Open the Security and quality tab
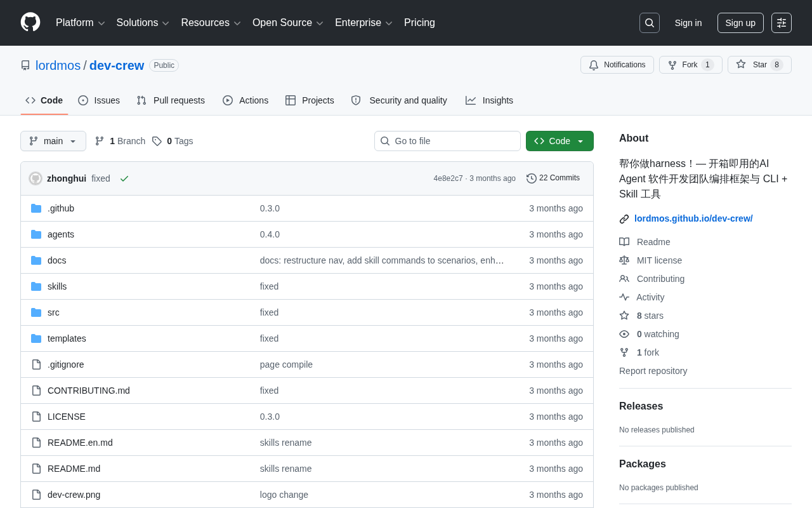Screen dimensions: 812x508 pos(399,100)
